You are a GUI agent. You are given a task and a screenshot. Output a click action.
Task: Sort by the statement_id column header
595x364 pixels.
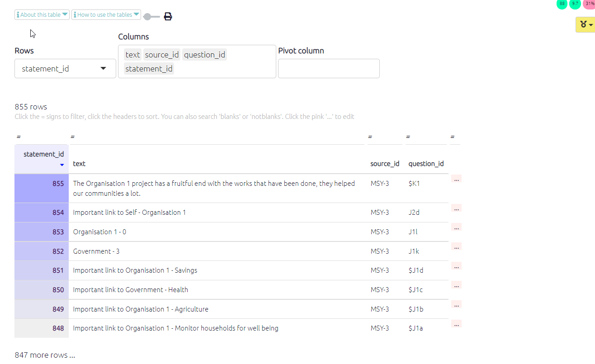[43, 155]
